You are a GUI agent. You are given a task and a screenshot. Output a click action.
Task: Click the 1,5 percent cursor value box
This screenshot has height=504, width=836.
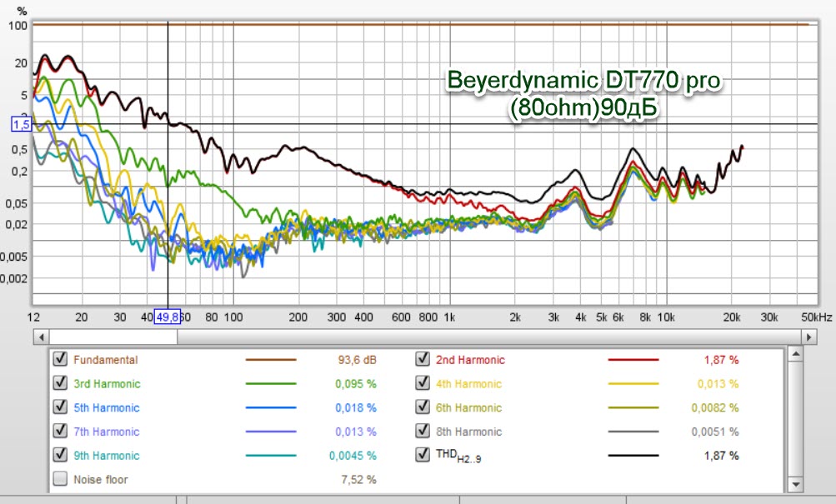[x=21, y=124]
